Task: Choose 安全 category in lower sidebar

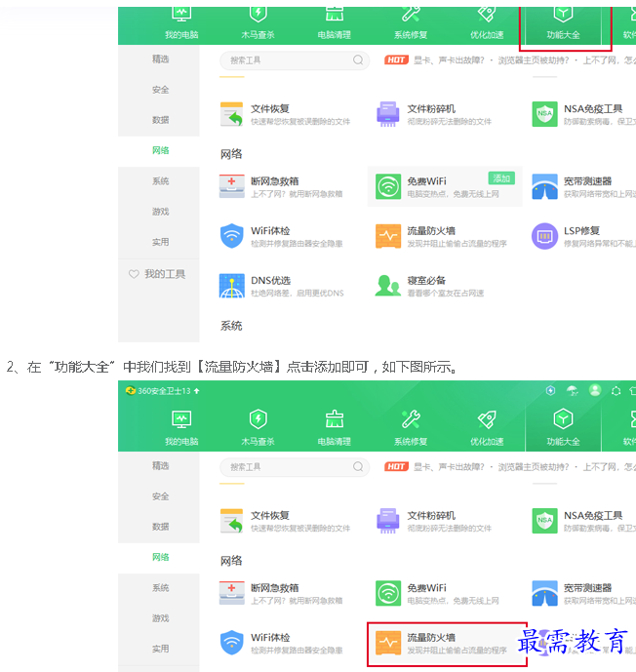Action: point(160,496)
